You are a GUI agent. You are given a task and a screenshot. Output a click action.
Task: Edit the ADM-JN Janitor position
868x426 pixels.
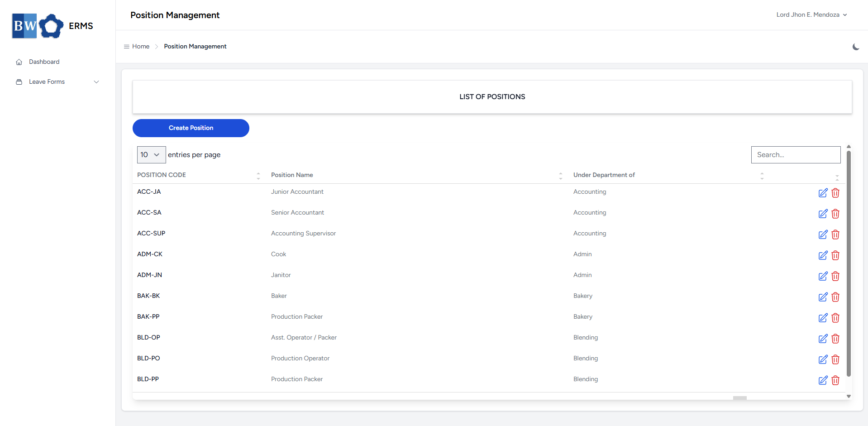(823, 276)
